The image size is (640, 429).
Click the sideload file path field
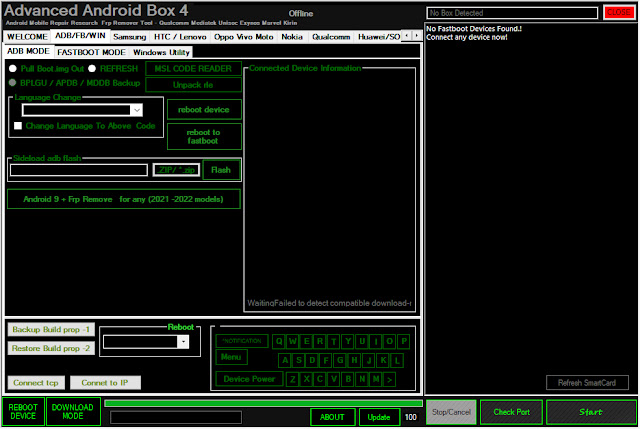[x=79, y=170]
